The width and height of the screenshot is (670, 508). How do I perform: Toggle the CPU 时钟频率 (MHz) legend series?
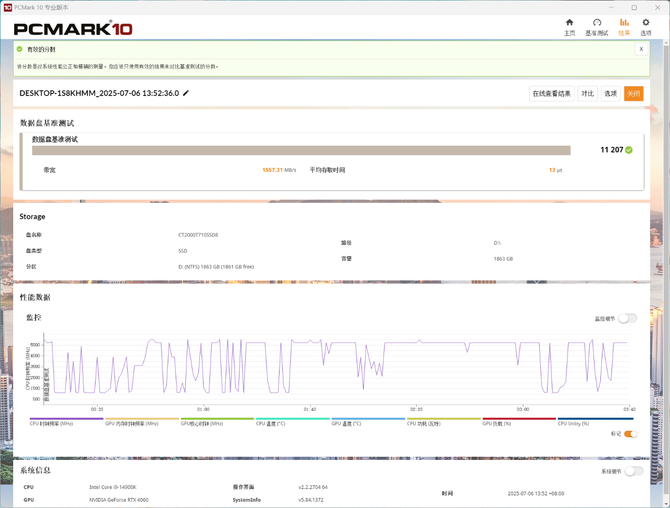[x=66, y=422]
